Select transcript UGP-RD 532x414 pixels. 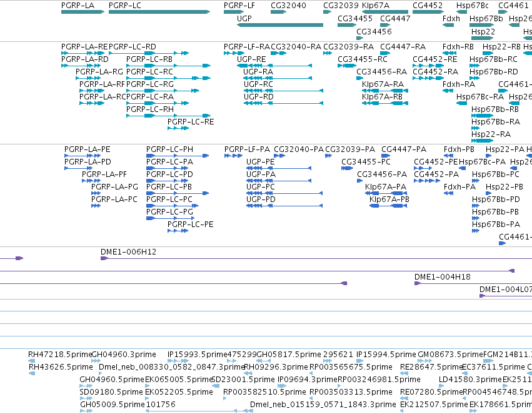coord(259,97)
